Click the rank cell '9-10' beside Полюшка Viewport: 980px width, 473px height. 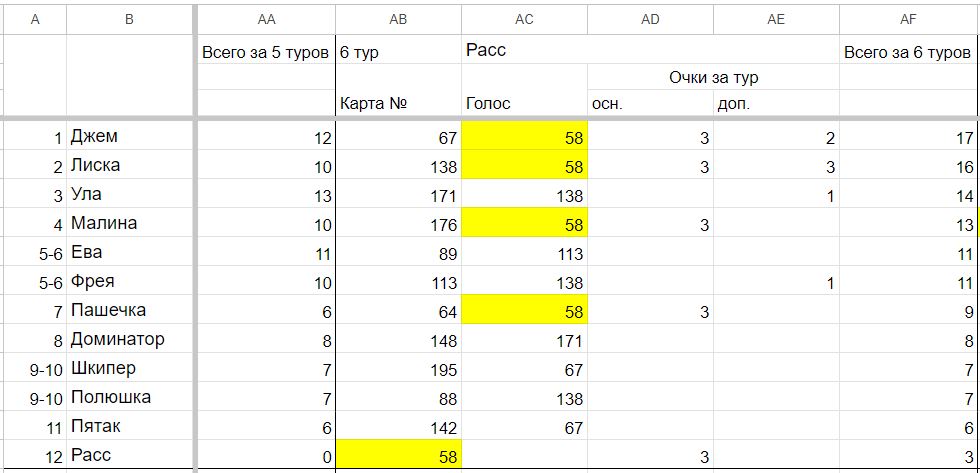coord(35,397)
